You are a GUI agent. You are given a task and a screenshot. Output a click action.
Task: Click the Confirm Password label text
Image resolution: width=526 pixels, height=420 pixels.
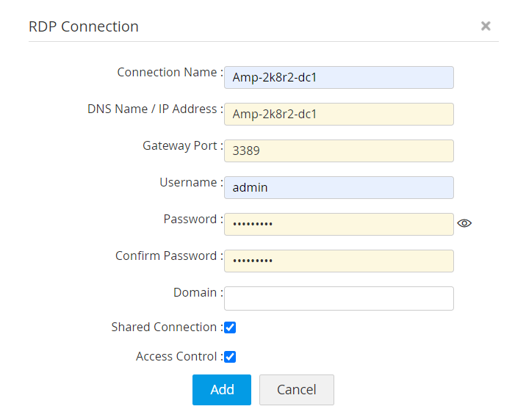(x=166, y=256)
